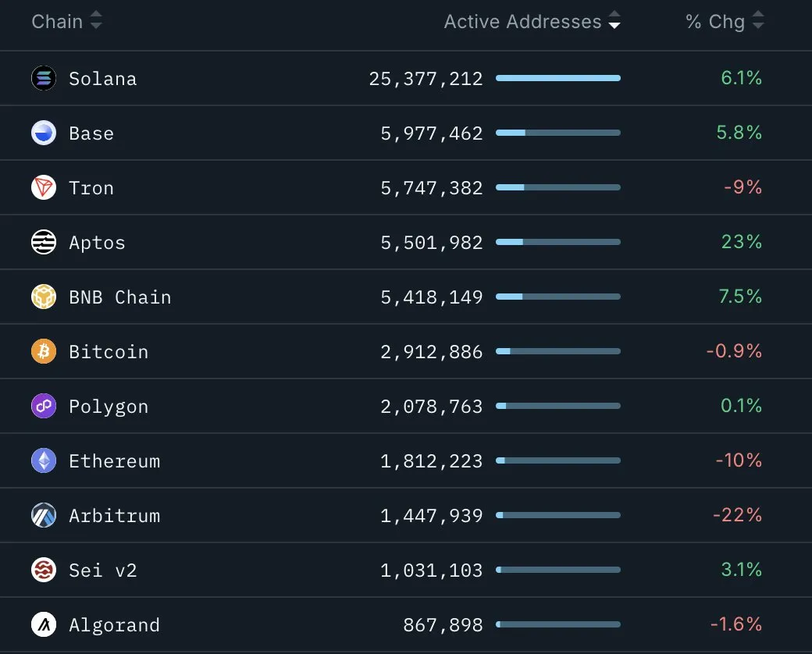Click Tron's active addresses bar
Screen dimensions: 812x654
[x=557, y=187]
